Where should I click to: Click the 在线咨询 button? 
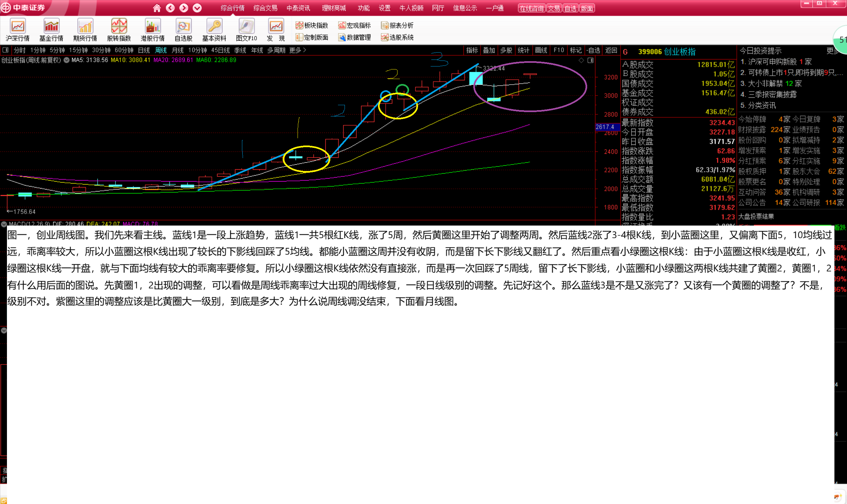point(531,9)
